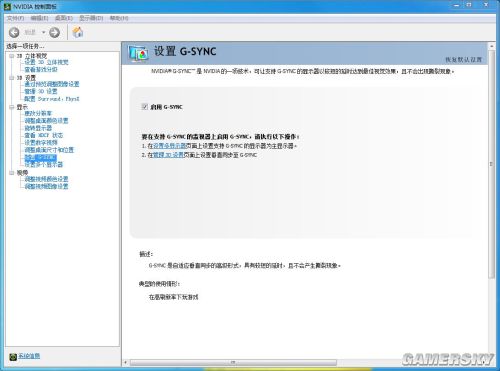The width and height of the screenshot is (500, 371).
Task: Click the Back arrow navigation icon
Action: (14, 32)
